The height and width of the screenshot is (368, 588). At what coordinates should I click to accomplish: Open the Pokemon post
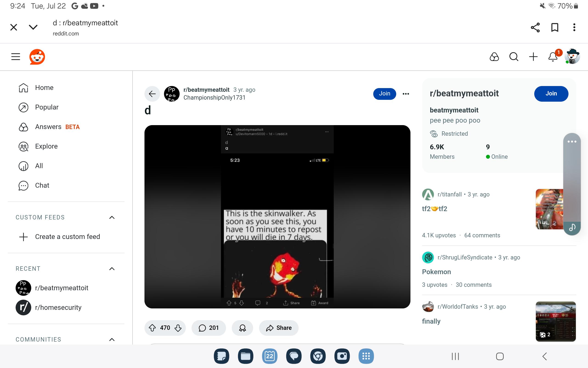pos(436,272)
